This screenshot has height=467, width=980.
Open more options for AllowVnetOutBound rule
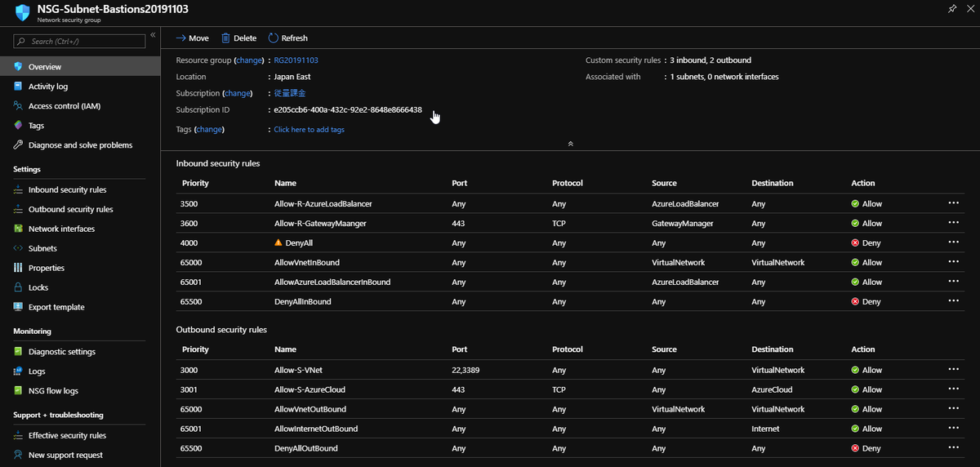(x=953, y=409)
